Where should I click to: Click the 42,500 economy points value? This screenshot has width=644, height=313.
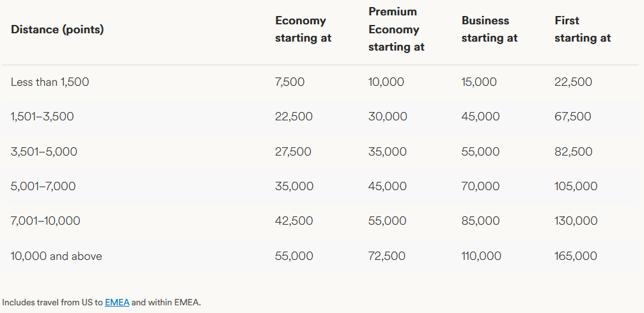point(294,221)
